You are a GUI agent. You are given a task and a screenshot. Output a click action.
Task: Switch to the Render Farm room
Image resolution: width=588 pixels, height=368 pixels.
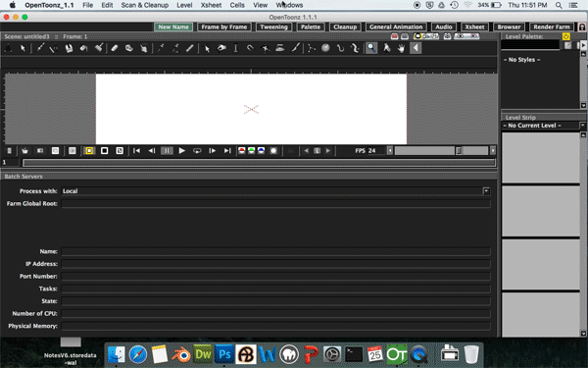point(552,27)
